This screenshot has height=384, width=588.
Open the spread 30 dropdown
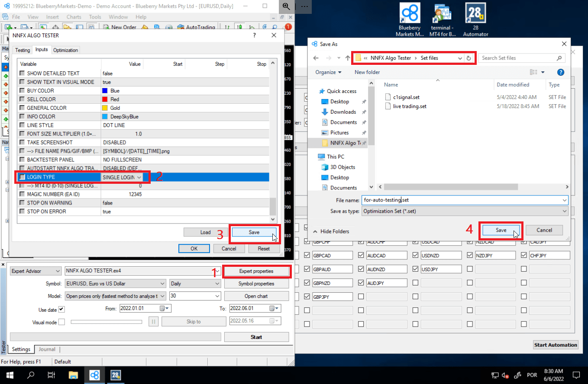point(195,296)
